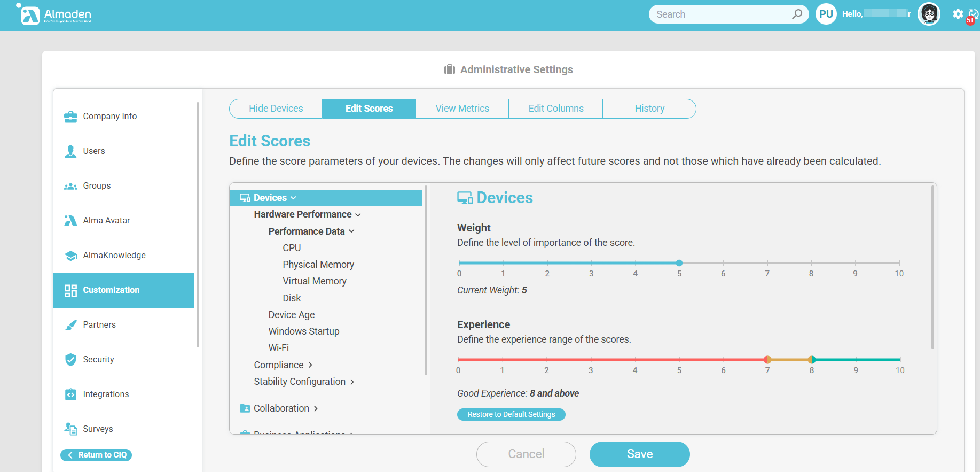The width and height of the screenshot is (980, 472).
Task: Click the Users person icon
Action: click(x=70, y=151)
